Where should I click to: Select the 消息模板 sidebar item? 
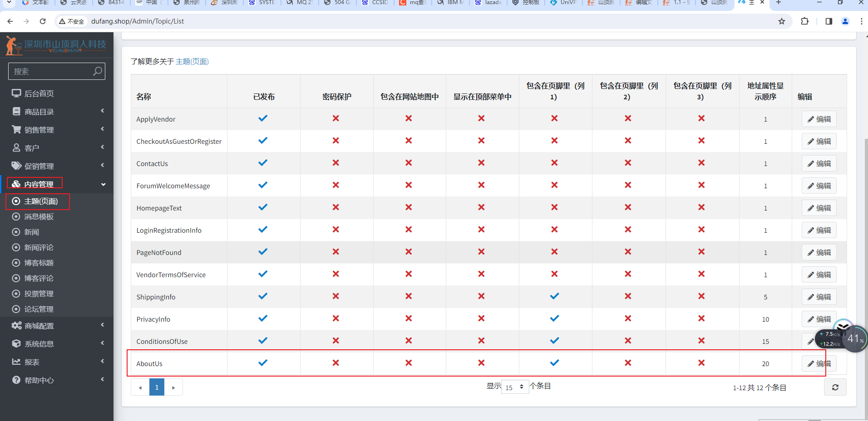[x=39, y=217]
